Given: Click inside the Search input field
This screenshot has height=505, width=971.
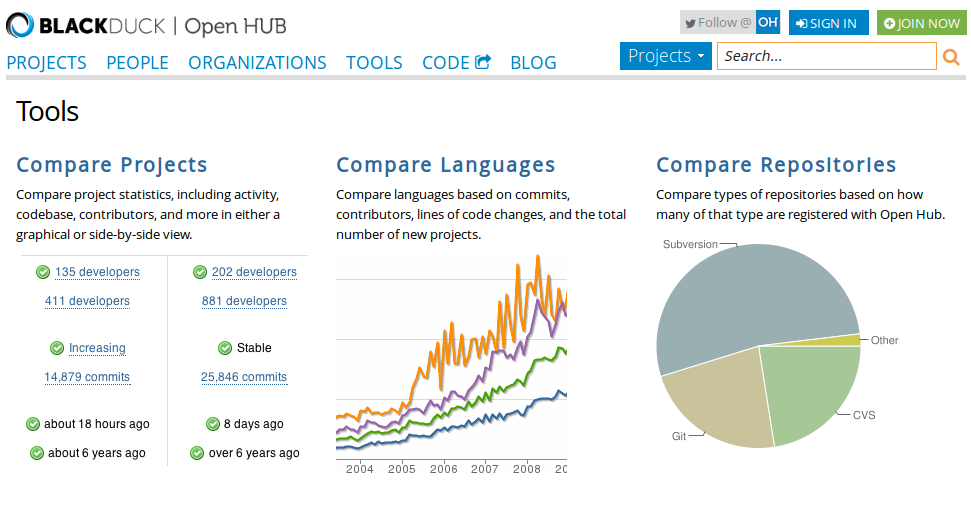Looking at the screenshot, I should pyautogui.click(x=826, y=56).
